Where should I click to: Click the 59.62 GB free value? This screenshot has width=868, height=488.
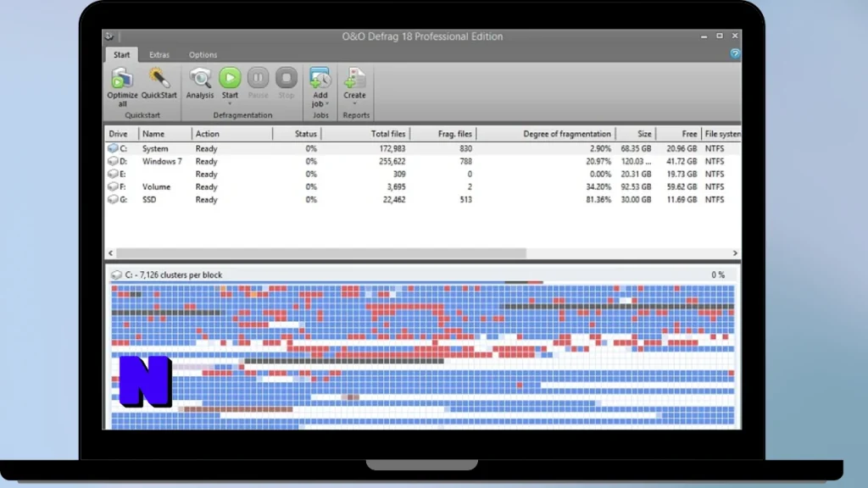point(682,186)
